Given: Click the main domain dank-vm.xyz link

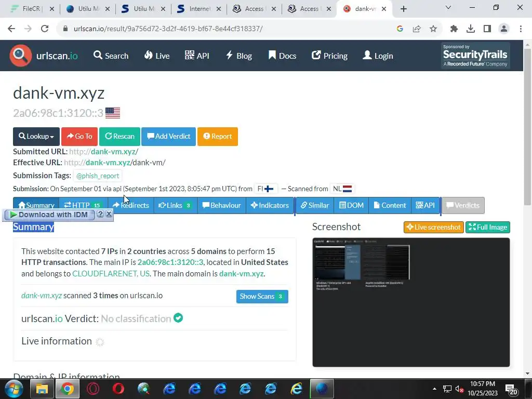Looking at the screenshot, I should click(x=241, y=274).
